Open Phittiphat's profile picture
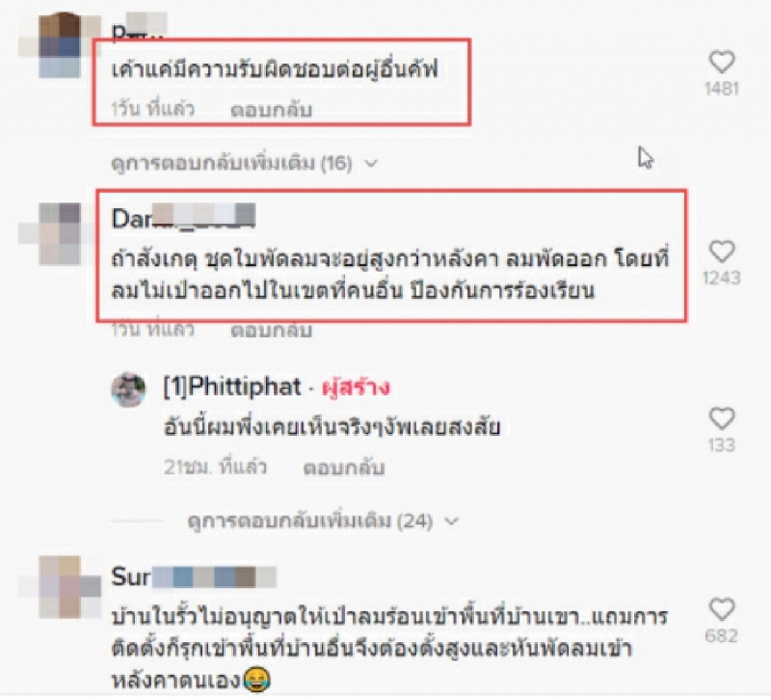 (x=128, y=390)
